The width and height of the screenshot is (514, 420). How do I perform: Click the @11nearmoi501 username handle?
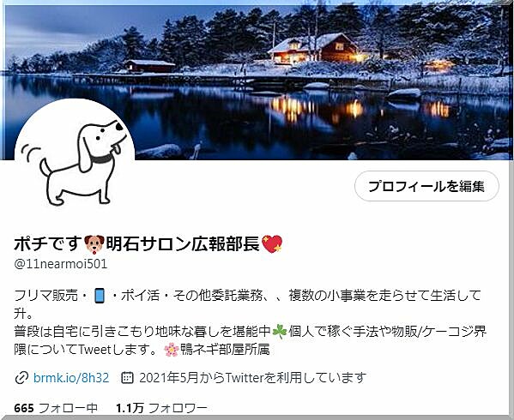pos(61,264)
